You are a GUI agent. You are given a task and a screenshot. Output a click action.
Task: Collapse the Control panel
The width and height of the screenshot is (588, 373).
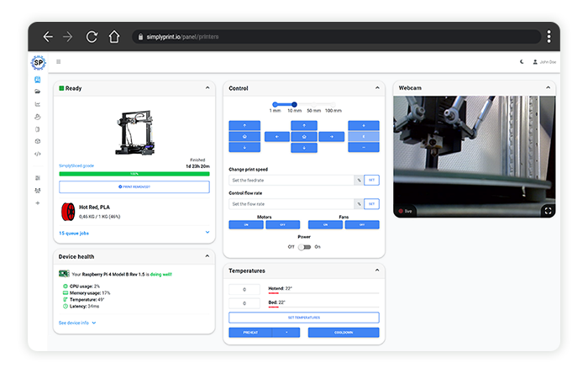click(376, 88)
